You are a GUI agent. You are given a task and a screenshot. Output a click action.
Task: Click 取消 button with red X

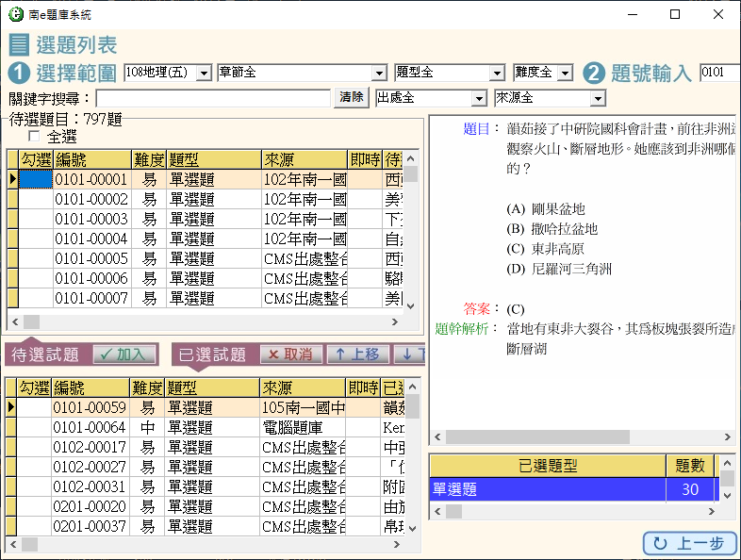point(289,354)
